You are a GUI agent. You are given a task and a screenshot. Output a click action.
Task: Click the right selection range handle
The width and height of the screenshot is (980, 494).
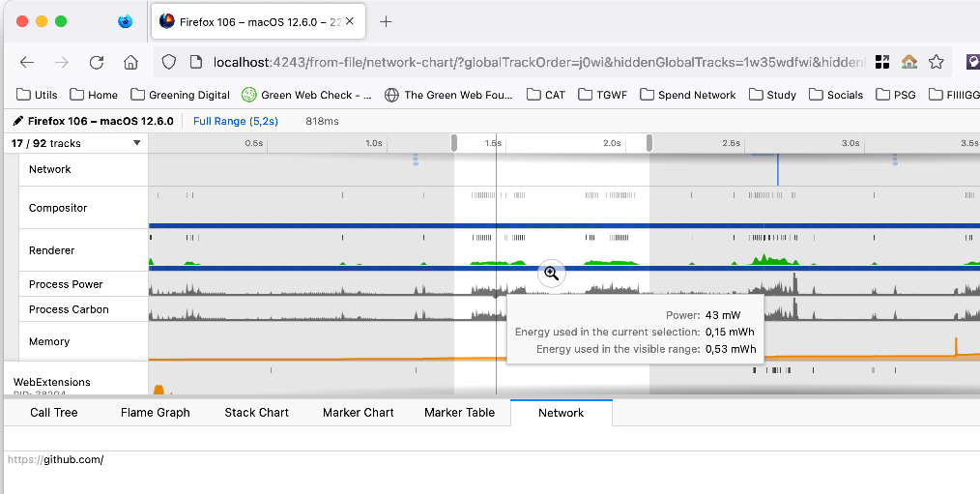point(649,143)
